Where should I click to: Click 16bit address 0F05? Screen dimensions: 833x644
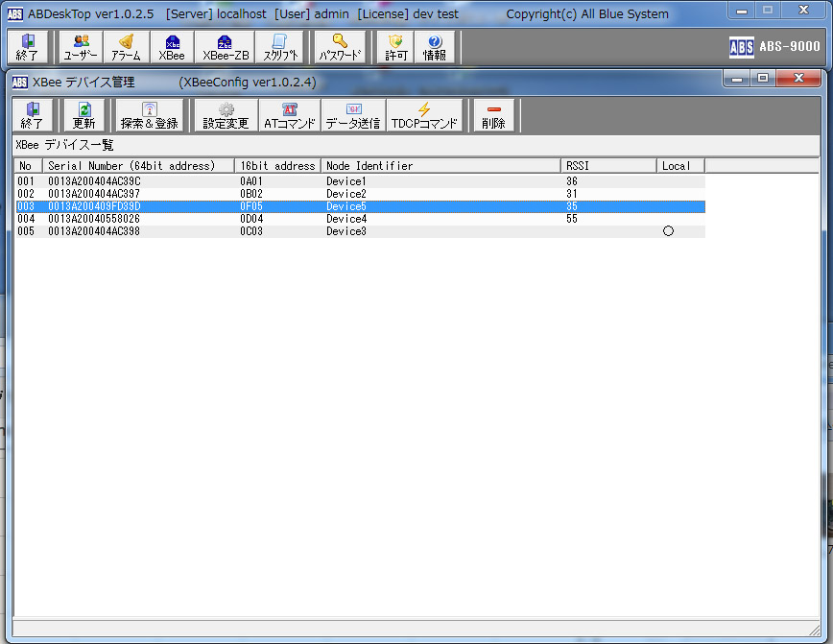(251, 206)
